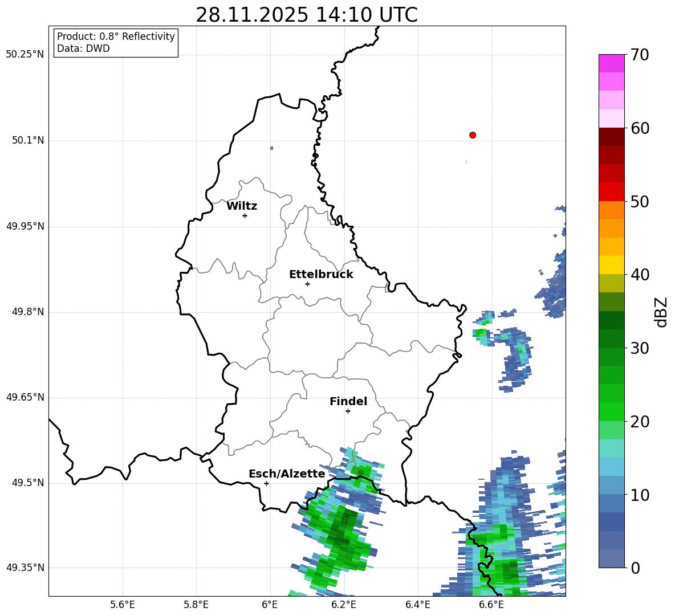This screenshot has width=675, height=616.
Task: Select the Findel city label
Action: click(348, 401)
